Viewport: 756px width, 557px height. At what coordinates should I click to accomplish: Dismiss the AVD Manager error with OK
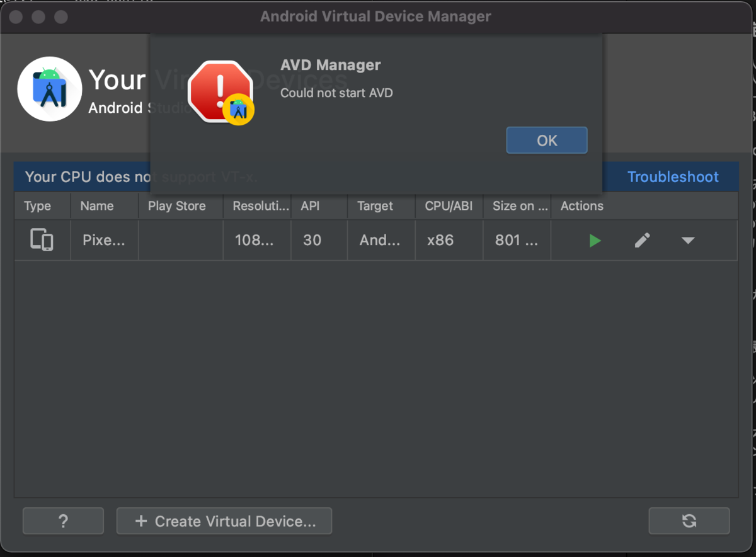click(547, 141)
